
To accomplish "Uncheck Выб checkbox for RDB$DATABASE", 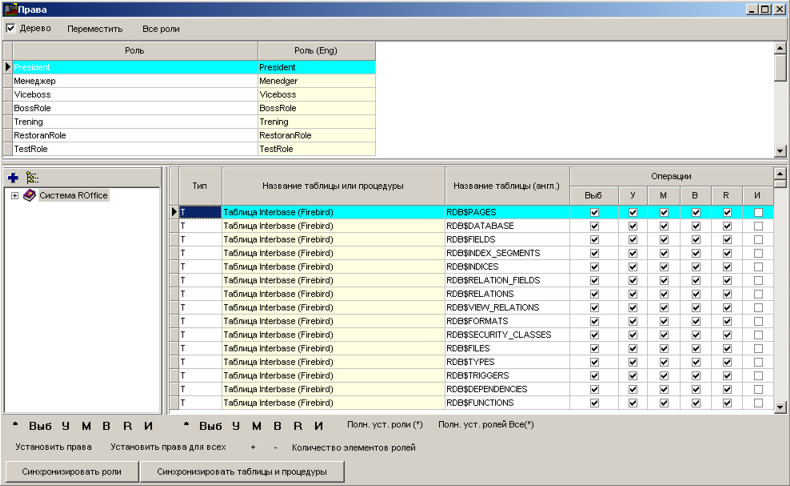I will (x=595, y=226).
